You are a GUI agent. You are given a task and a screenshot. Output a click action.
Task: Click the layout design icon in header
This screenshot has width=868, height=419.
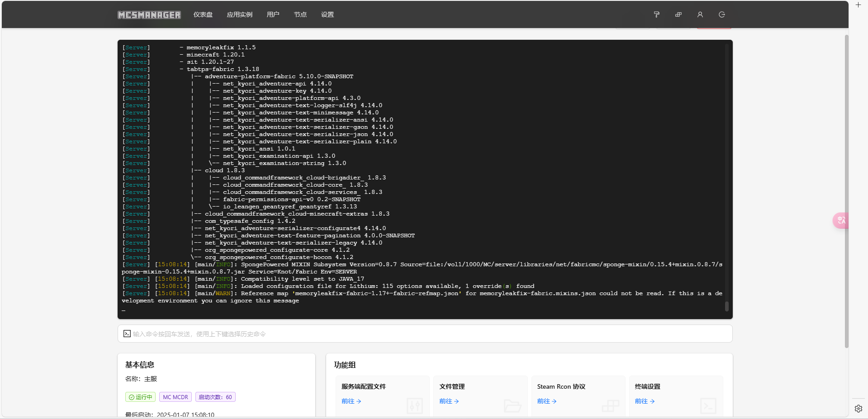point(678,14)
